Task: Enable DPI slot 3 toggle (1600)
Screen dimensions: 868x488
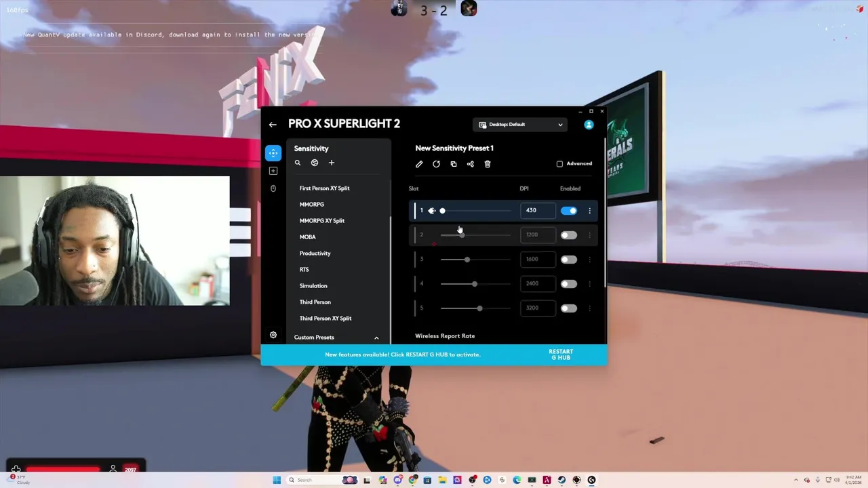Action: coord(569,260)
